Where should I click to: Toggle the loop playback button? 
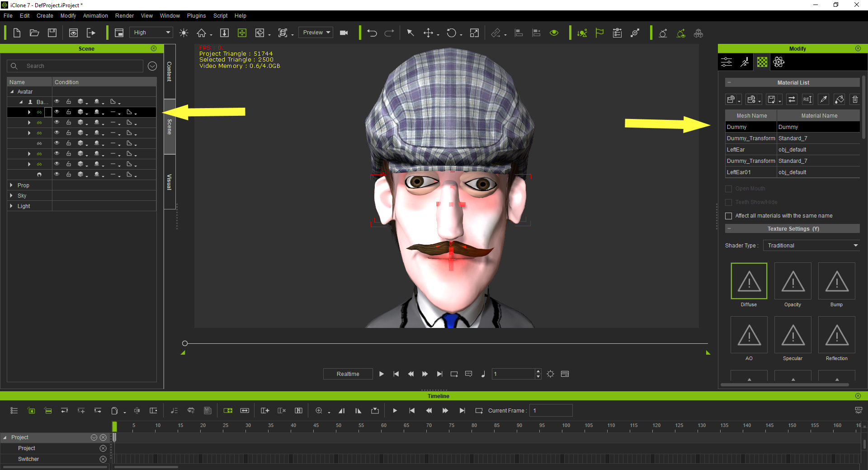[454, 374]
